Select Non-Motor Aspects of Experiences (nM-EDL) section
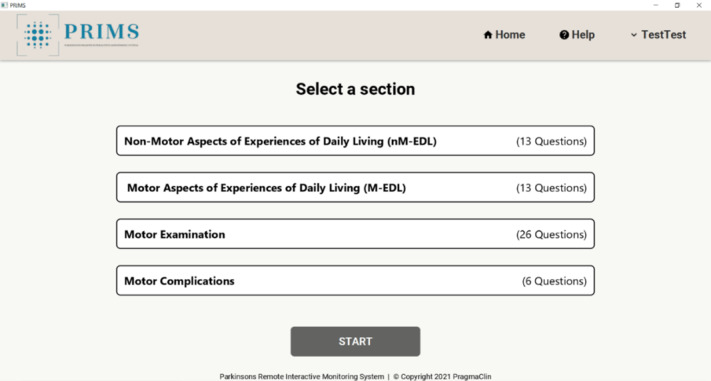 [x=356, y=141]
